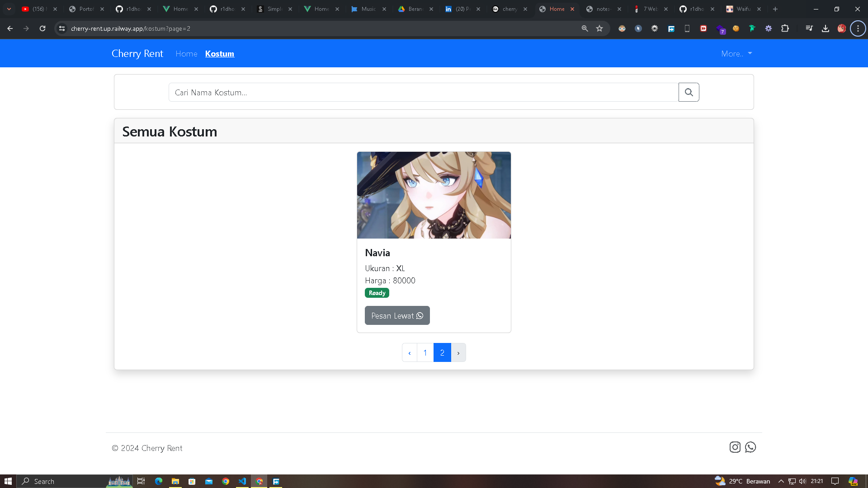
Task: Focus the Cari Nama Kostum search field
Action: click(x=424, y=92)
